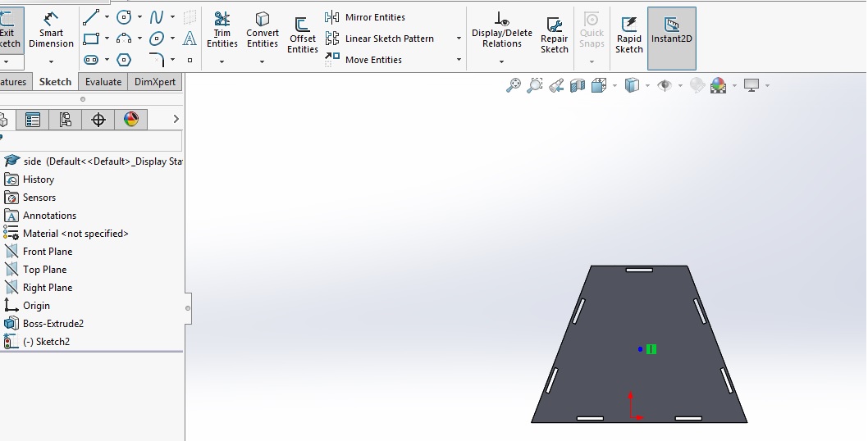Select the Corner Rectangle tool
The width and height of the screenshot is (868, 441).
pos(91,39)
